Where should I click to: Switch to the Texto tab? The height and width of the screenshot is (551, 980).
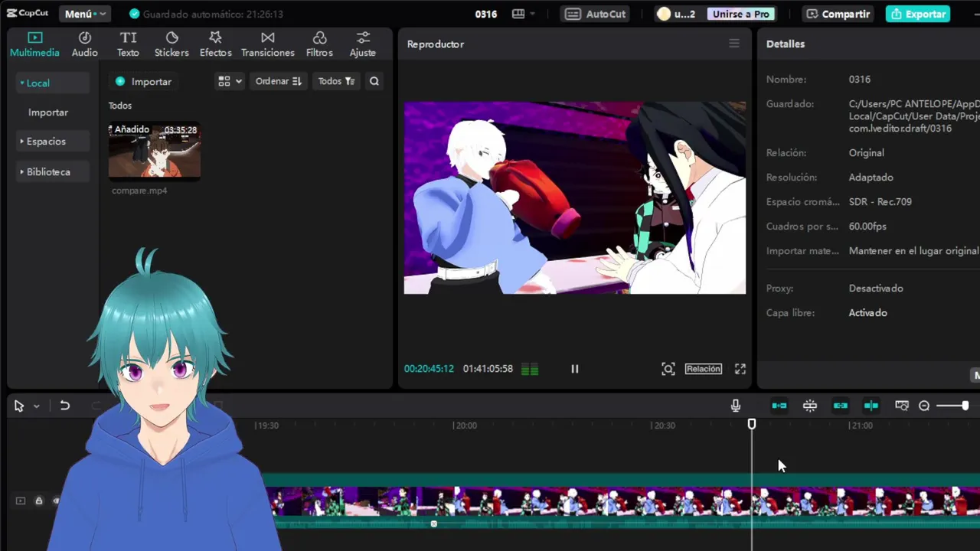[x=128, y=44]
